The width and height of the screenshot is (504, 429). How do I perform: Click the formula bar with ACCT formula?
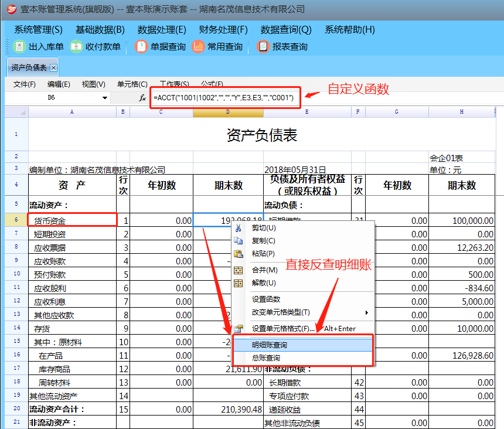(224, 98)
